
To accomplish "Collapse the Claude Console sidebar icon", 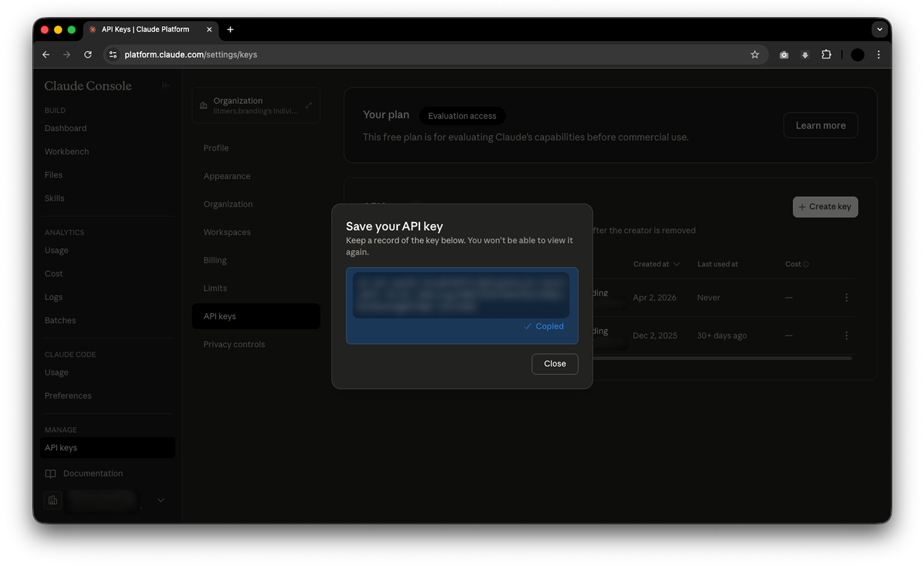I will (166, 86).
